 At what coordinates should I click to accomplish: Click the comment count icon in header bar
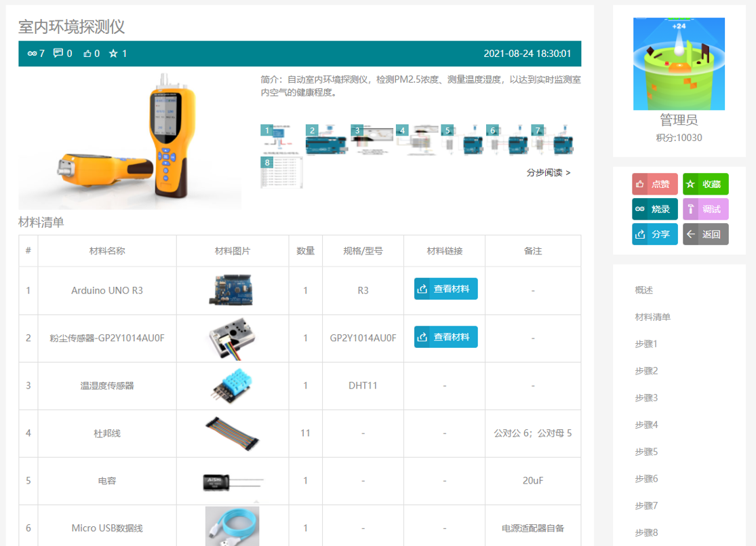(x=58, y=54)
